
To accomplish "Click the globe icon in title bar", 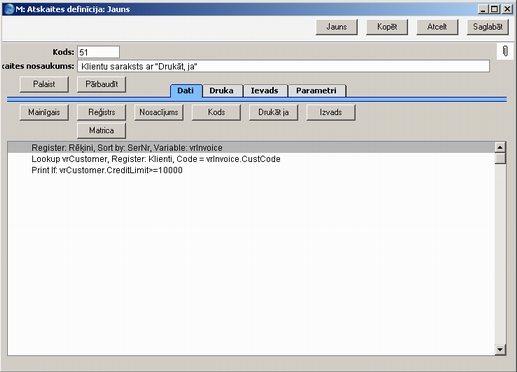I will tap(9, 9).
